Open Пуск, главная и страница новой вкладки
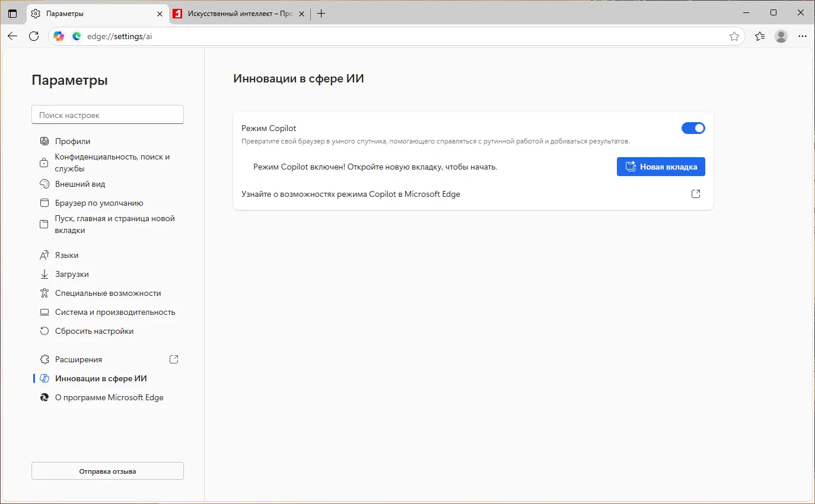Screen dimensions: 815x504 tap(115, 224)
